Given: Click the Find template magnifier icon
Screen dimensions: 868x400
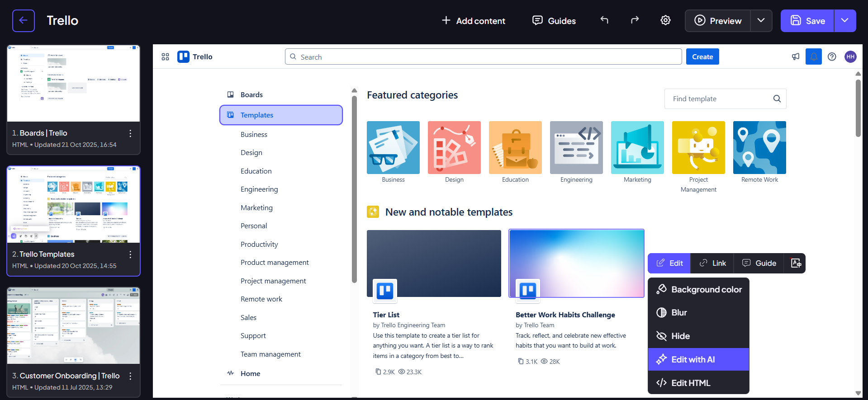Looking at the screenshot, I should pos(777,99).
